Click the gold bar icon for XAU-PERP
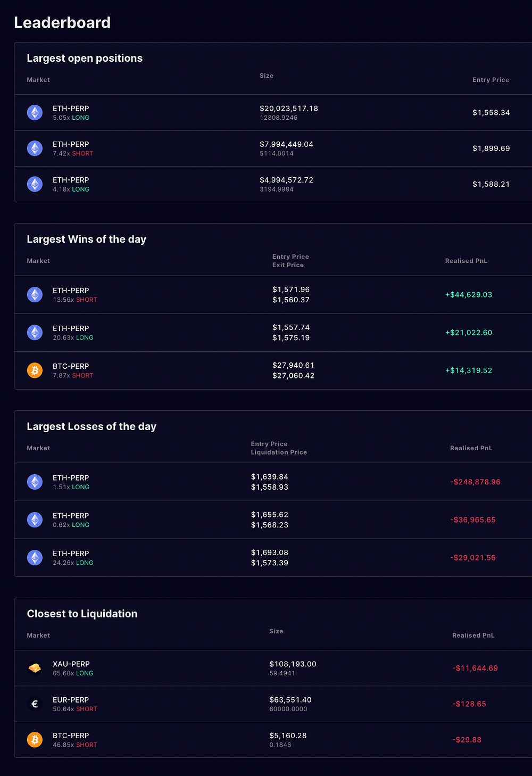The image size is (532, 776). point(35,668)
